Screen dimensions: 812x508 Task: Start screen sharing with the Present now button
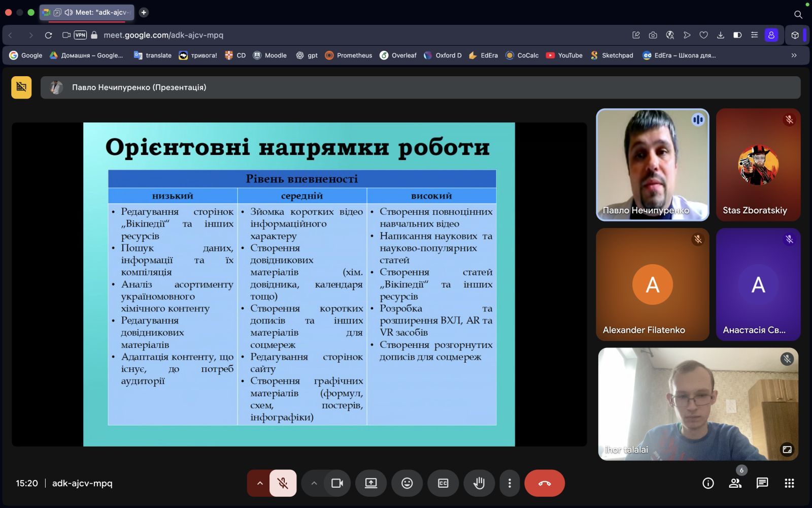tap(371, 483)
